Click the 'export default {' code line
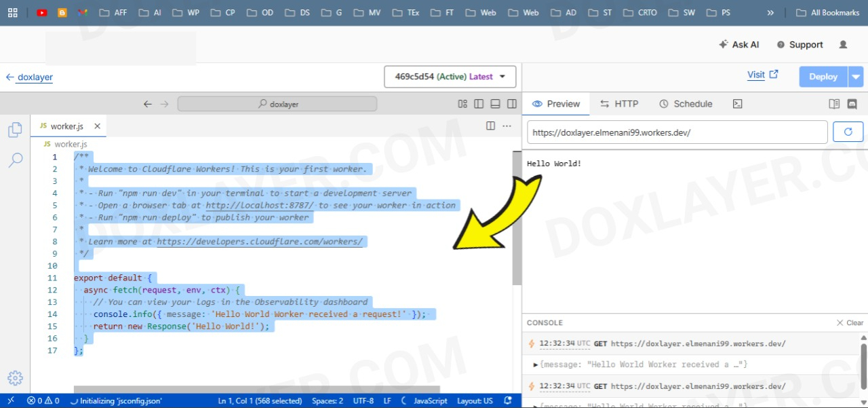The image size is (868, 408). [114, 278]
